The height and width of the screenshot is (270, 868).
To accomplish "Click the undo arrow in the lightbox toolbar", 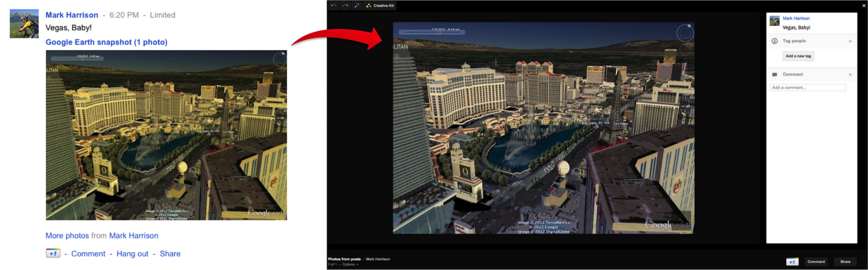I will (334, 5).
